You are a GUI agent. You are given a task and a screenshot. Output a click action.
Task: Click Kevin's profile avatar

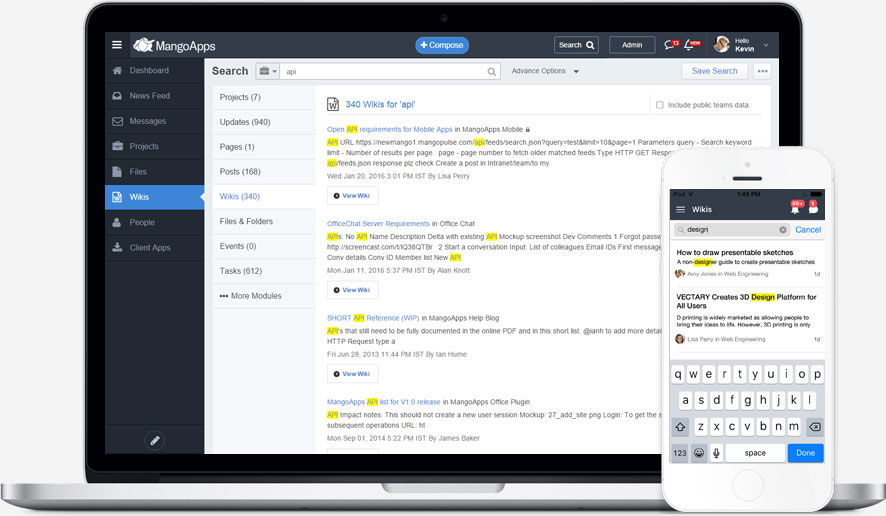(x=722, y=45)
